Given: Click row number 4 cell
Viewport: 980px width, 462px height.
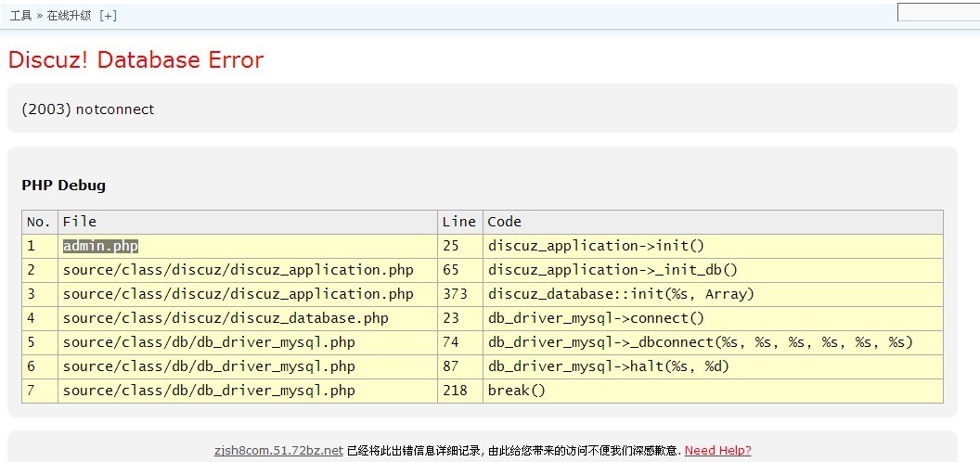Looking at the screenshot, I should coord(40,319).
